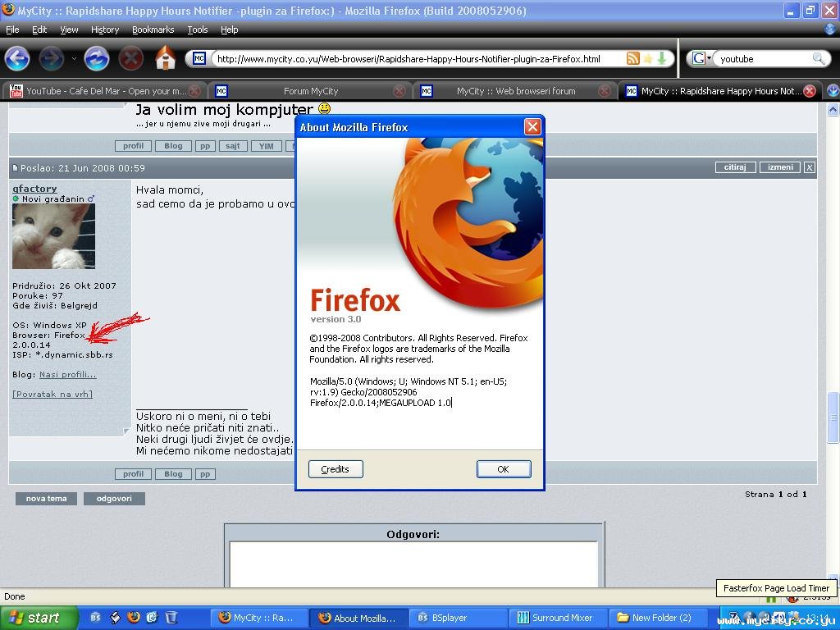The image size is (840, 630).
Task: Select the MyCity Firefox taskbar item
Action: 260,618
